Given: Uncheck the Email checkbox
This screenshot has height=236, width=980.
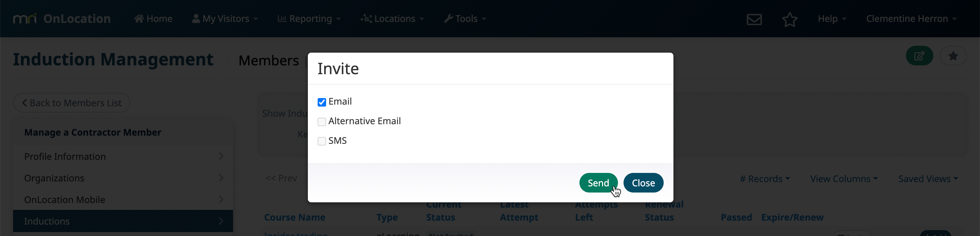Looking at the screenshot, I should pyautogui.click(x=322, y=102).
